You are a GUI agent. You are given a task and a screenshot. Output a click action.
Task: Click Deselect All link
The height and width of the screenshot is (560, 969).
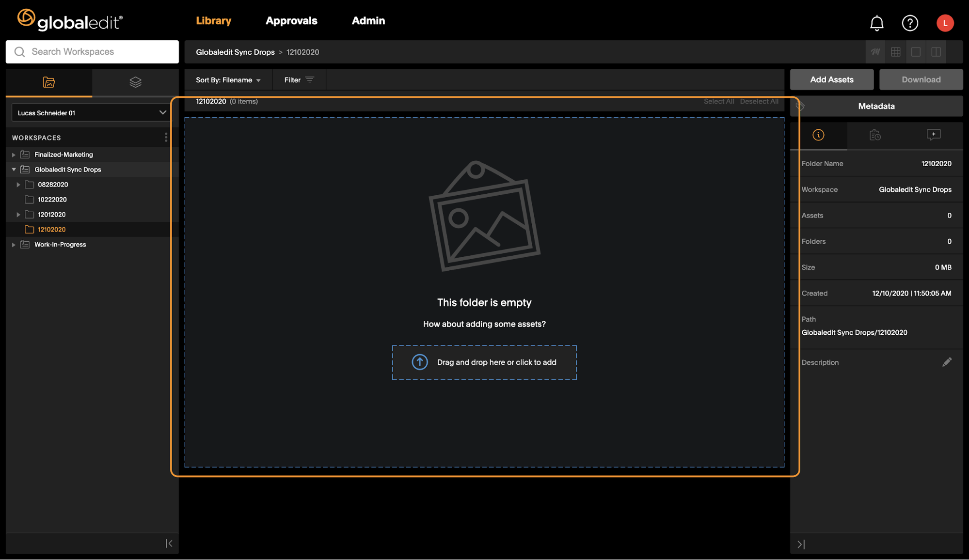coord(759,101)
